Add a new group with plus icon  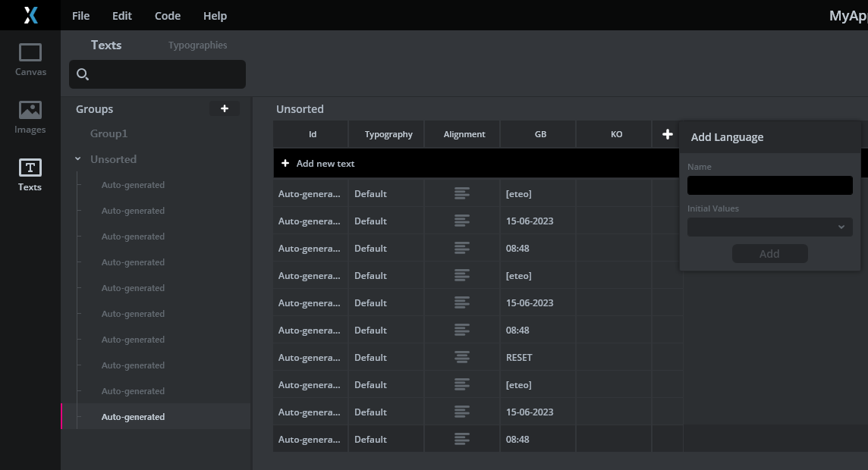[x=224, y=108]
